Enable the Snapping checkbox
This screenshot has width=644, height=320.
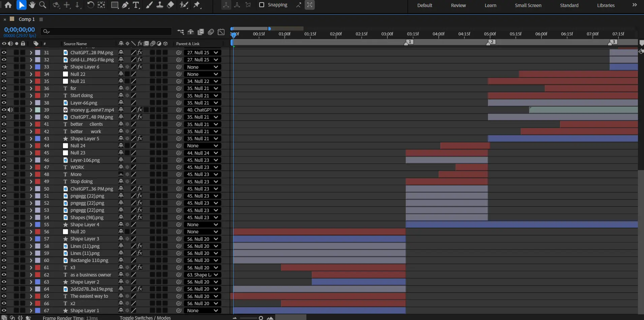click(x=262, y=5)
